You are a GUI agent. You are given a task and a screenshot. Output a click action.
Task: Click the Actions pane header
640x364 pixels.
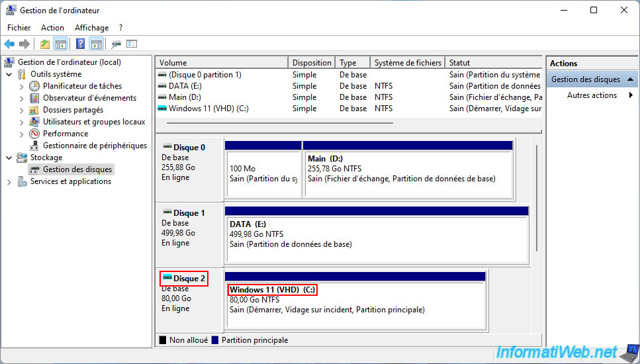click(x=592, y=64)
